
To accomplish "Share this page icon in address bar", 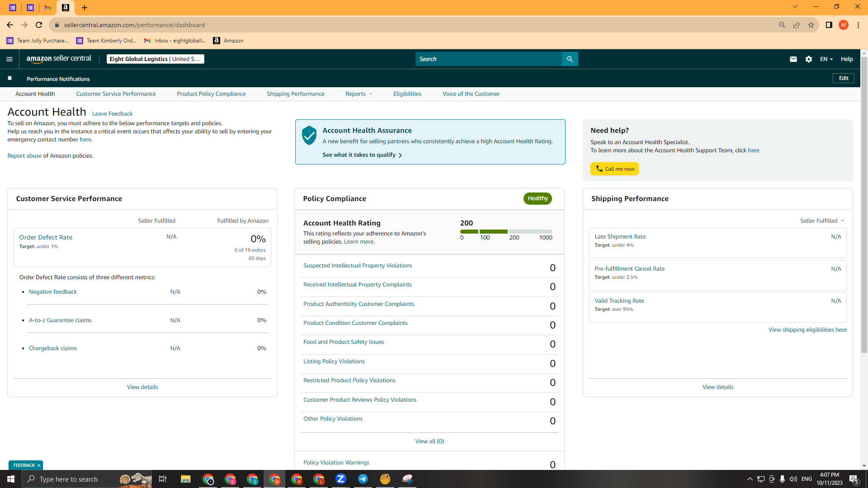I will (x=797, y=25).
